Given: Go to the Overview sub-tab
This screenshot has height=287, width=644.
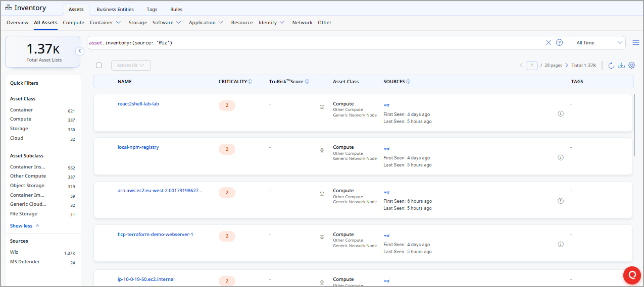Looking at the screenshot, I should tap(17, 23).
